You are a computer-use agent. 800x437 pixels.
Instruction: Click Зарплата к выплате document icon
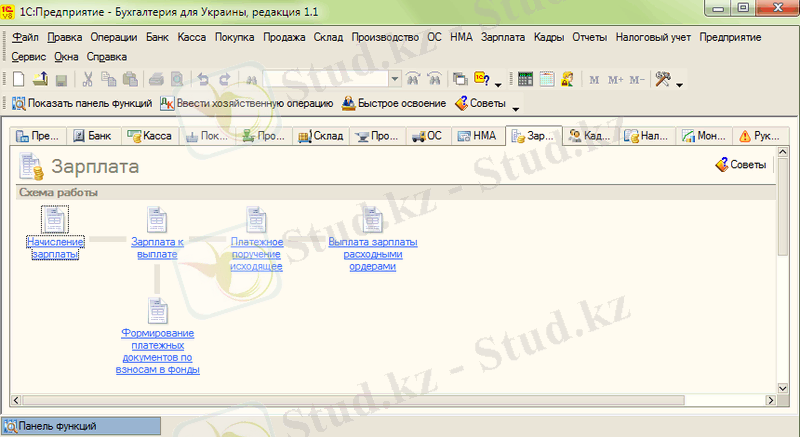157,220
